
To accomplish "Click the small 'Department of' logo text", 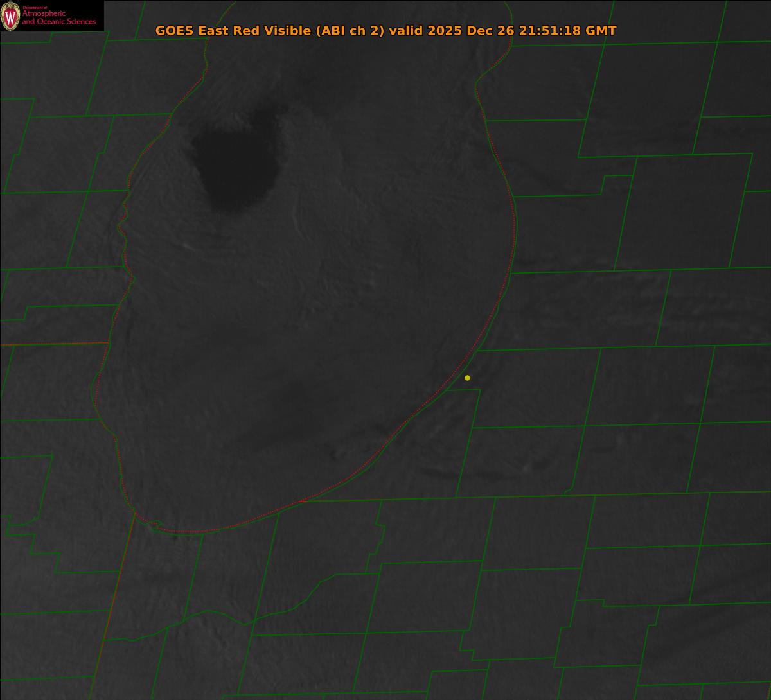I will [x=35, y=7].
